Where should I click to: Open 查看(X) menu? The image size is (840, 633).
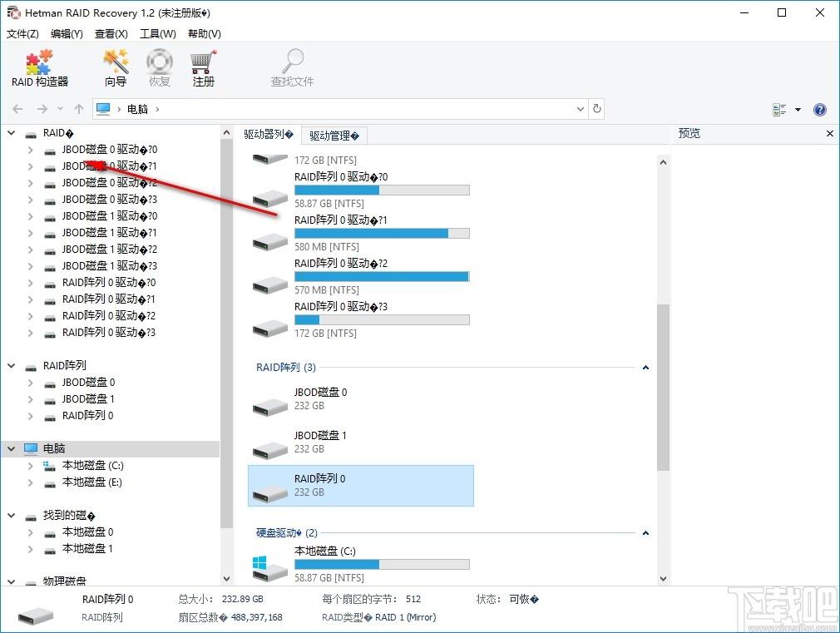pyautogui.click(x=111, y=34)
